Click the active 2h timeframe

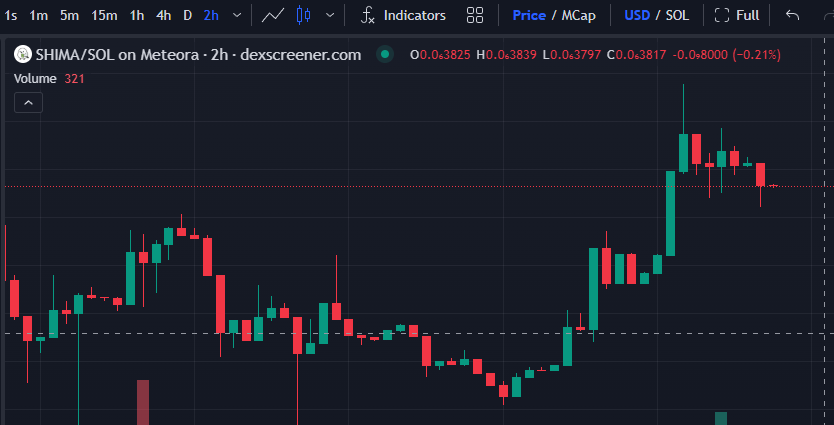coord(211,15)
